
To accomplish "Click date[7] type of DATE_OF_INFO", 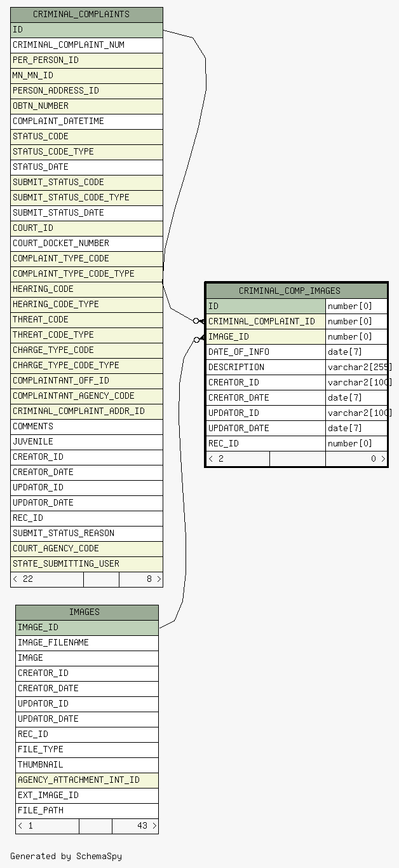I will pos(356,352).
